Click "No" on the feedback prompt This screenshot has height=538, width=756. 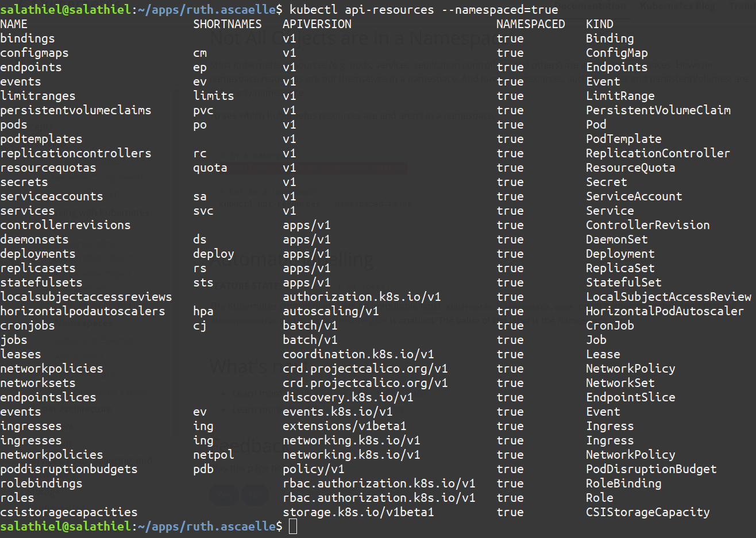click(x=255, y=494)
